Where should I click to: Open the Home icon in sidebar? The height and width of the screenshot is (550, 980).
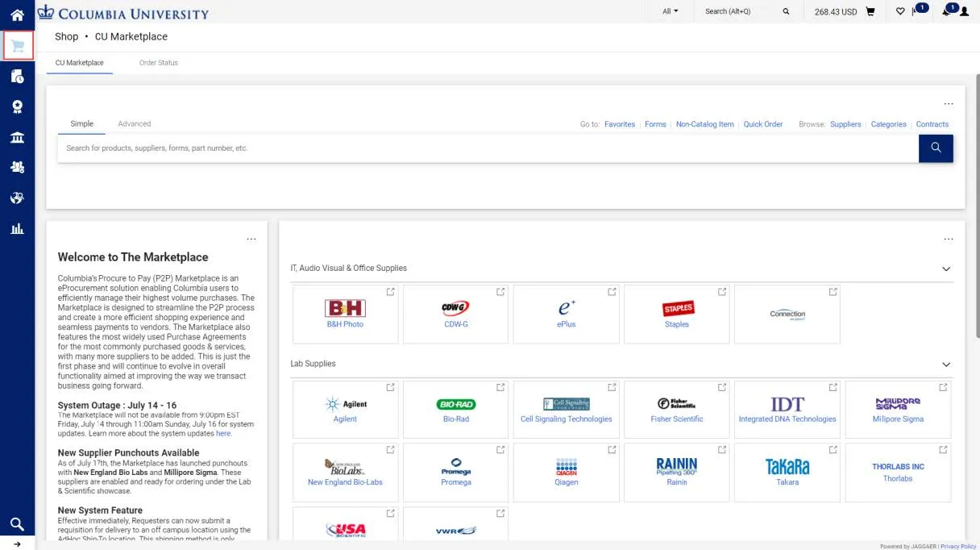(x=17, y=15)
